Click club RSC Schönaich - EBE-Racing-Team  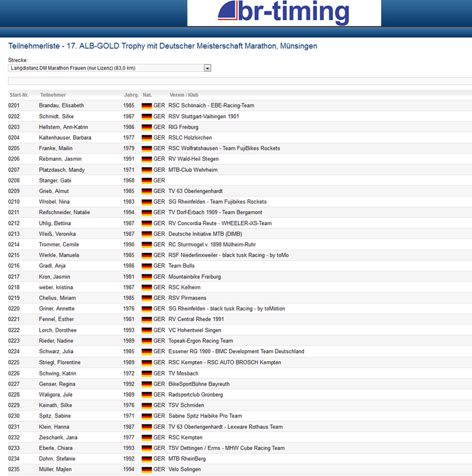pos(211,106)
